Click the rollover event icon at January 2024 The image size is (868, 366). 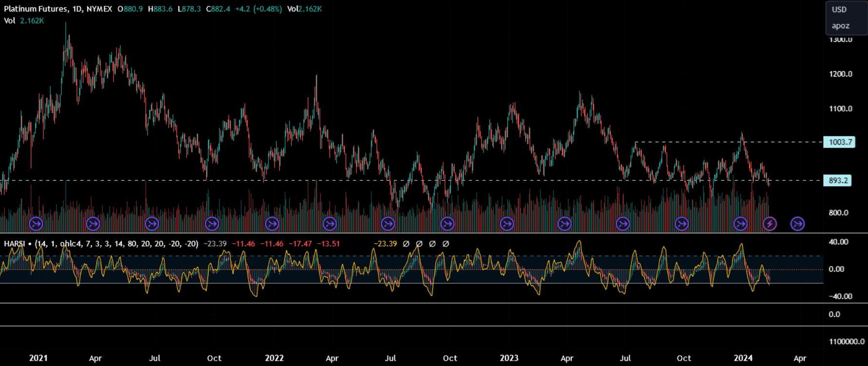[x=741, y=224]
